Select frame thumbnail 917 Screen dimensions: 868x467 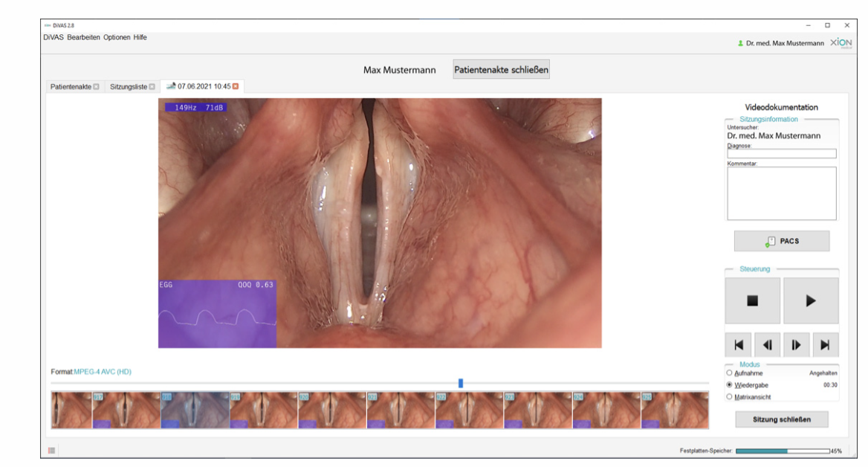[x=127, y=410]
